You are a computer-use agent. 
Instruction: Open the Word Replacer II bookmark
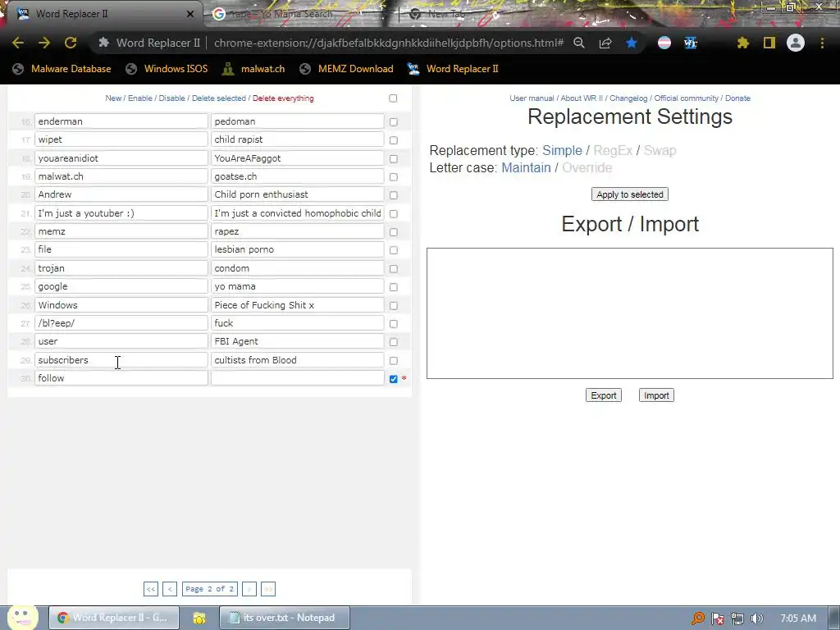pyautogui.click(x=453, y=69)
